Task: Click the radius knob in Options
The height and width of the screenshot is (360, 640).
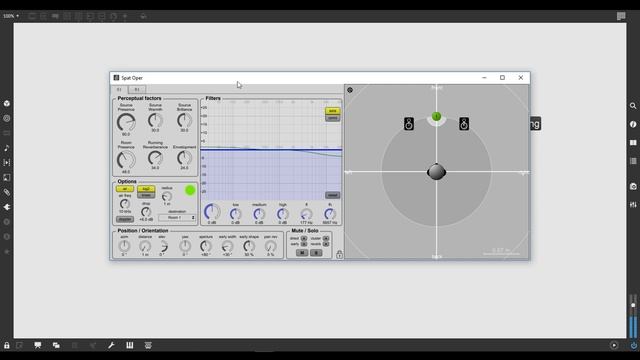Action: pyautogui.click(x=167, y=196)
